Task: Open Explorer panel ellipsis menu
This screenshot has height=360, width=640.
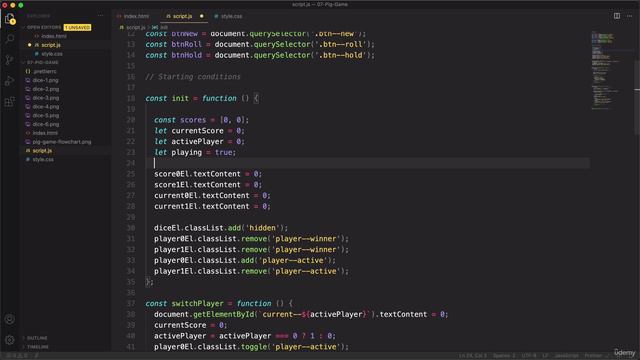Action: coord(100,16)
